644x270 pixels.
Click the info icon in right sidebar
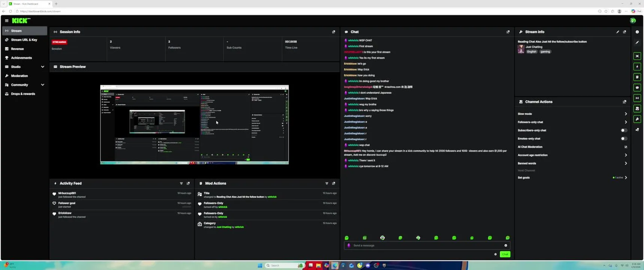click(637, 32)
